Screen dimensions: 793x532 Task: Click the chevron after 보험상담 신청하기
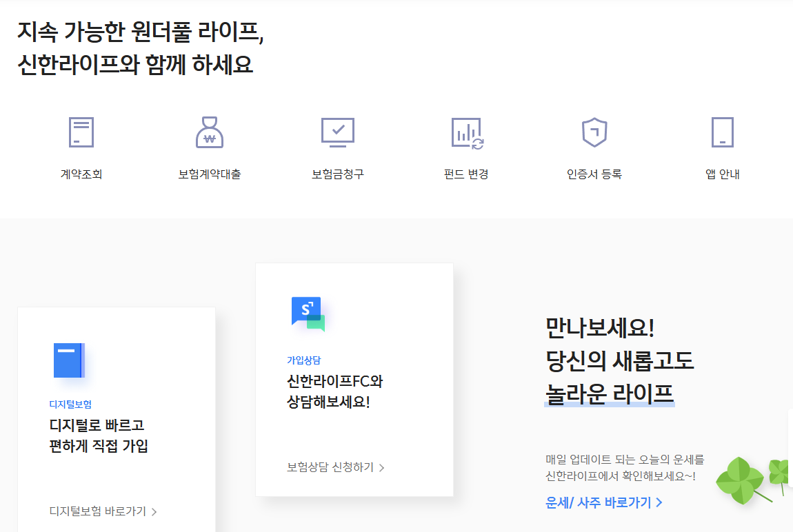point(382,468)
